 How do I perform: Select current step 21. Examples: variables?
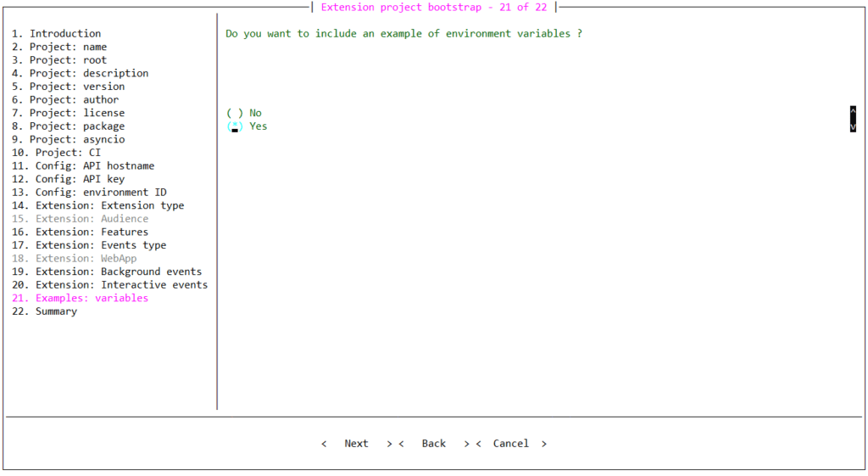(81, 298)
